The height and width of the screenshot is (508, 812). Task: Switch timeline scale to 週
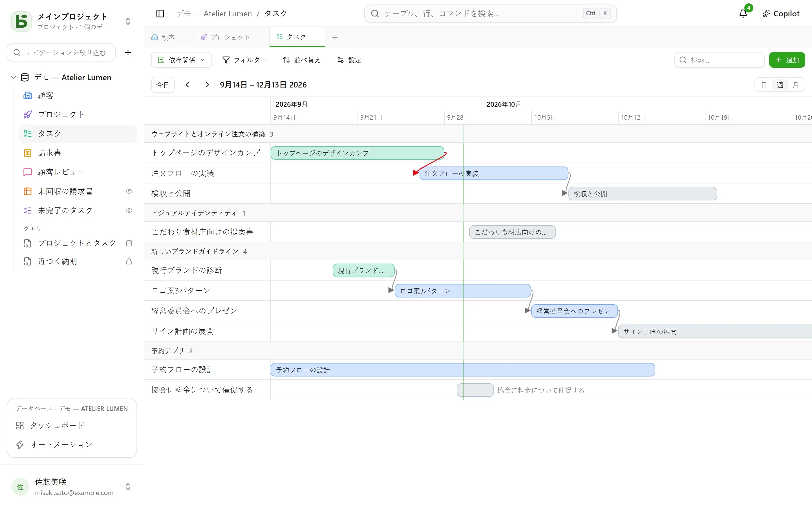click(x=780, y=85)
